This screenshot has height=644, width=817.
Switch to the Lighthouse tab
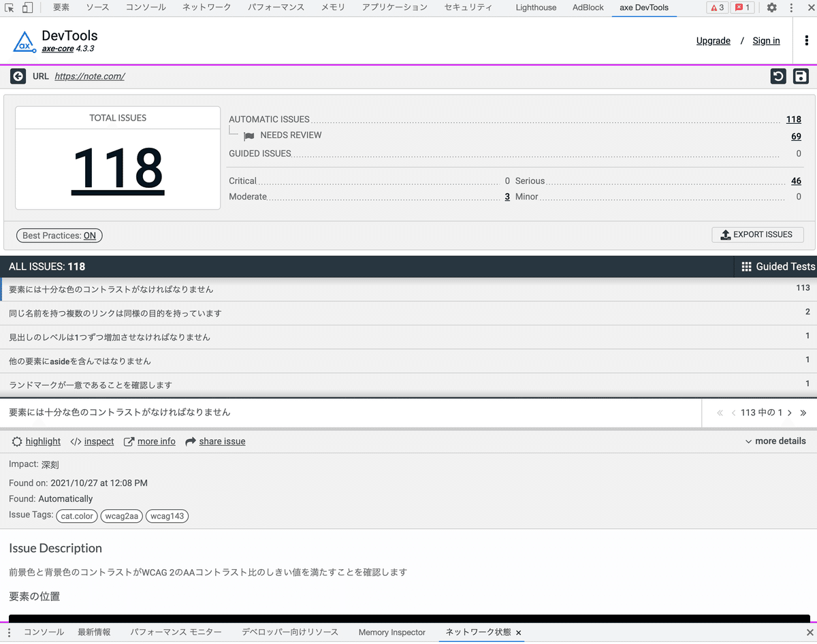tap(536, 7)
